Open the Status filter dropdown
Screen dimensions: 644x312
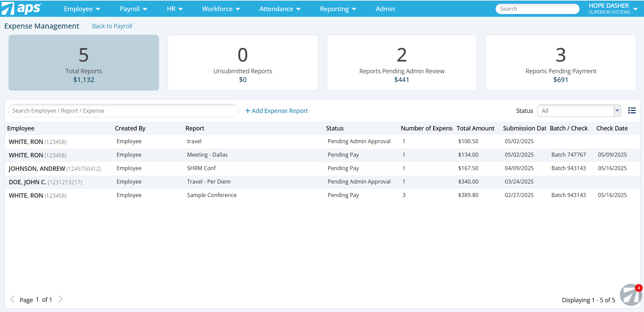click(x=617, y=111)
